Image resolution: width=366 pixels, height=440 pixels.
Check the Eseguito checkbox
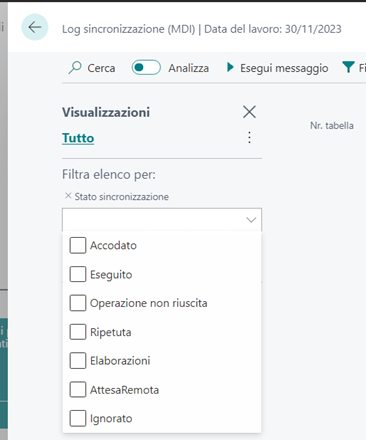point(78,274)
